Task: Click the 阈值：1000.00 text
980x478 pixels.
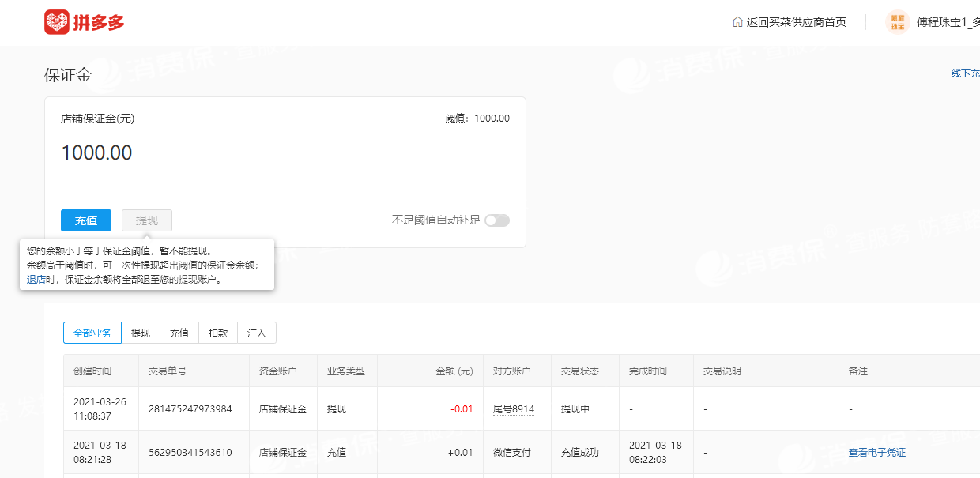Action: (477, 119)
